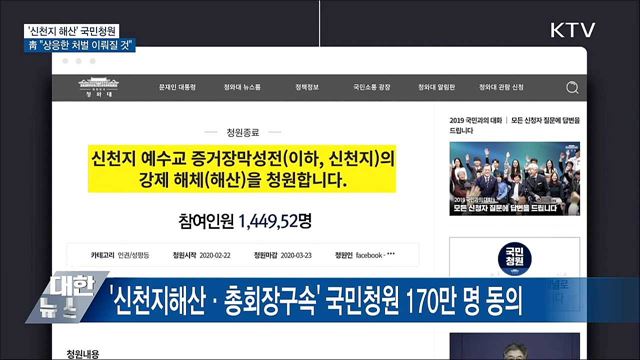Screen dimensions: 640x360
Task: Click the 대한뉴스 program logo
Action: tap(67, 297)
